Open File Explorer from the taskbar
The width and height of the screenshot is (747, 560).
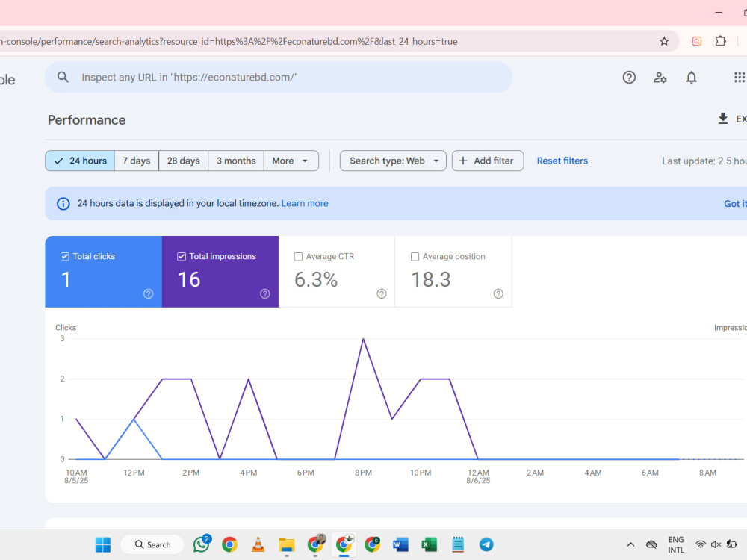286,544
